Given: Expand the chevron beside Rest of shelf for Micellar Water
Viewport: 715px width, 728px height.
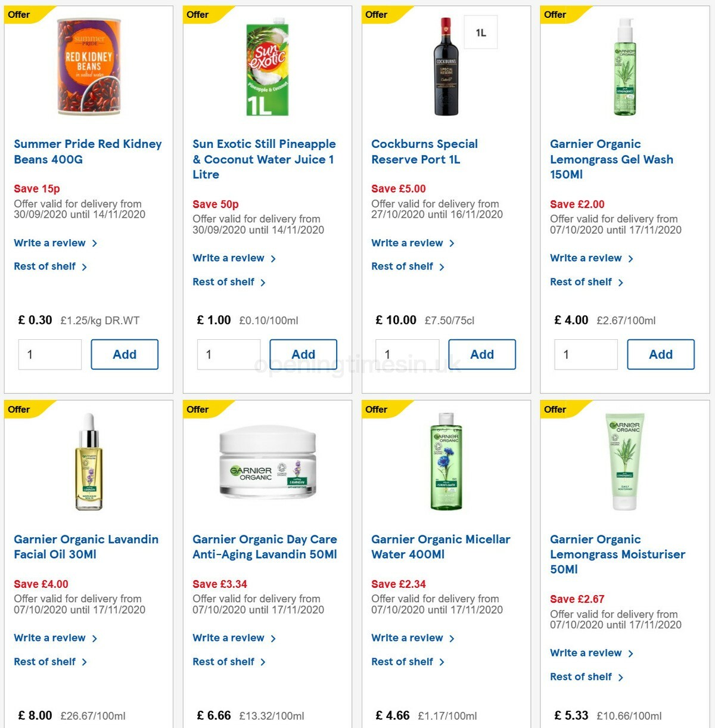Looking at the screenshot, I should point(442,661).
